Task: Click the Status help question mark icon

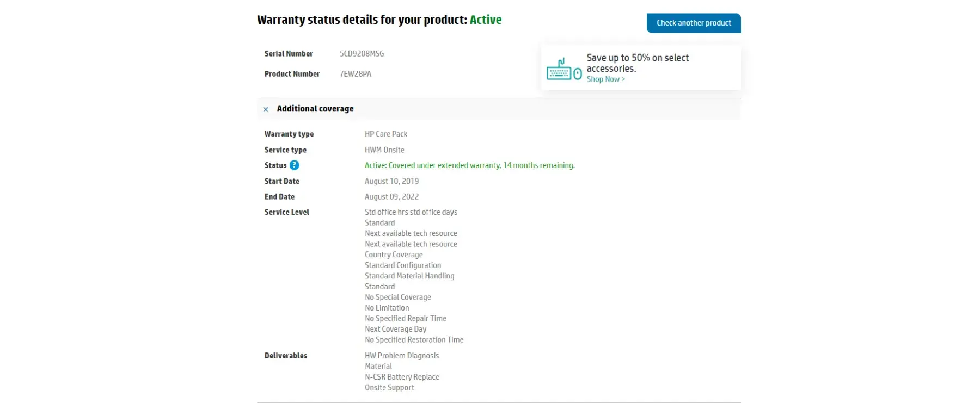Action: click(x=294, y=165)
